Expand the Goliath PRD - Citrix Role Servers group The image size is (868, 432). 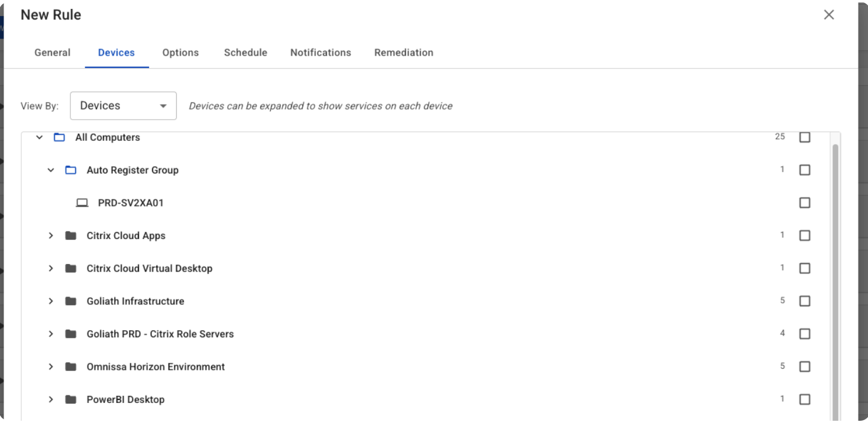(51, 334)
